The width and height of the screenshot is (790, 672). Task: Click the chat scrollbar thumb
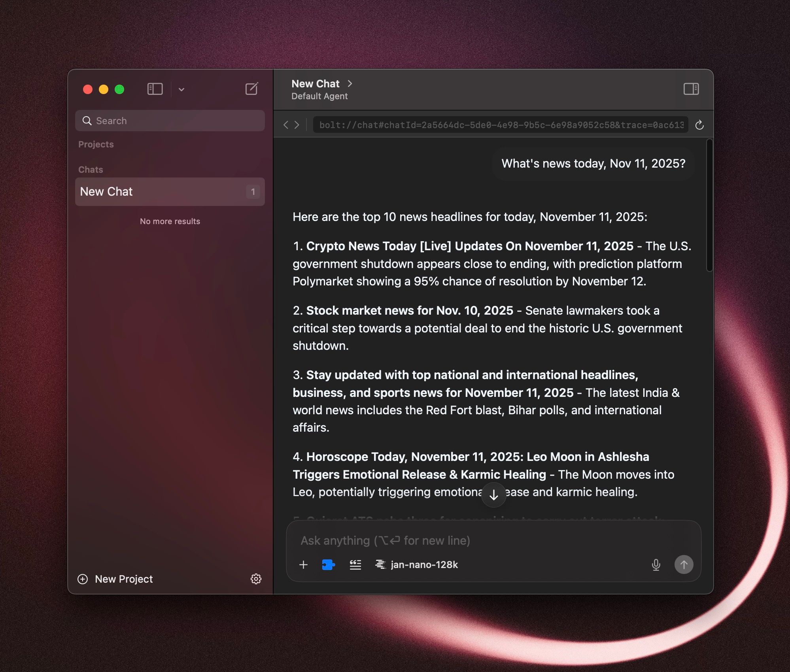[710, 205]
